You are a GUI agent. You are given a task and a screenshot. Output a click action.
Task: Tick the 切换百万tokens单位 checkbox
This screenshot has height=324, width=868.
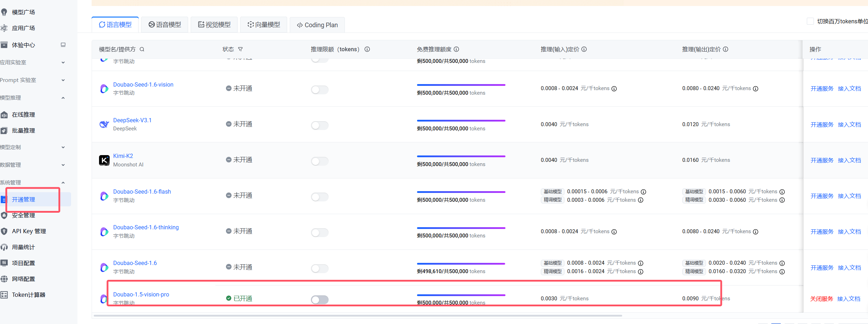click(x=810, y=21)
